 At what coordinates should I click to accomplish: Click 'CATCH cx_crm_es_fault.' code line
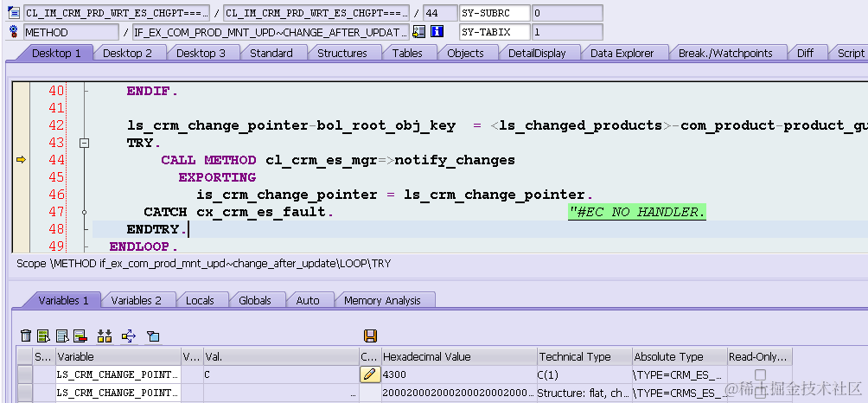click(x=239, y=212)
